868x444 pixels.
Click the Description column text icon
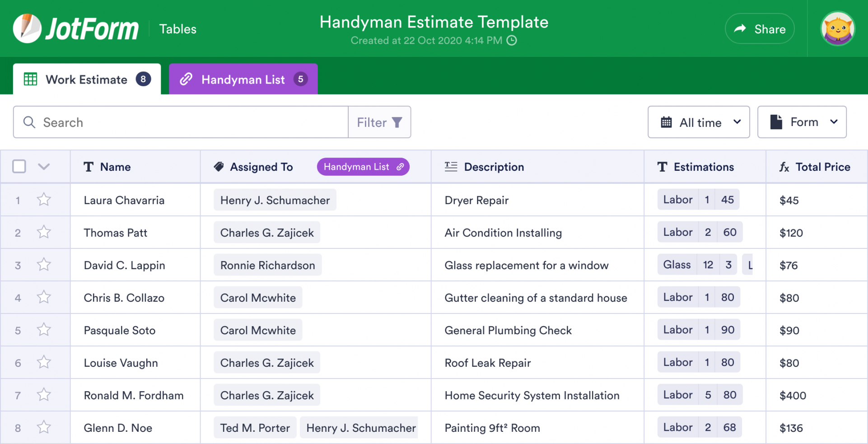pos(451,167)
